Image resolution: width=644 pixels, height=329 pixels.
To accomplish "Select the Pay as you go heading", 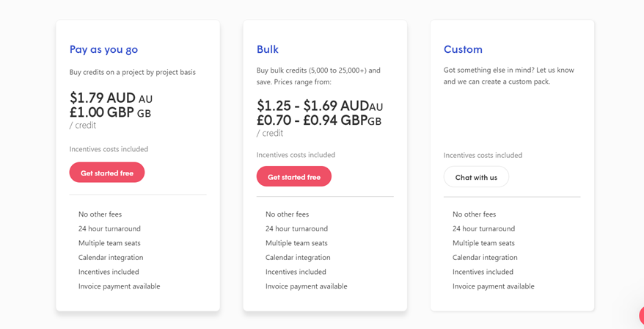I will click(103, 50).
